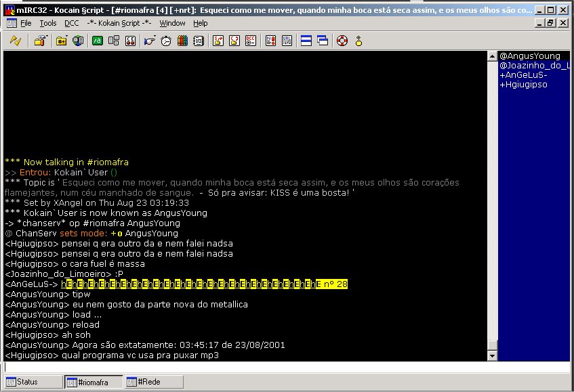This screenshot has height=392, width=574.
Task: Open the address book colored books icon
Action: pos(182,41)
